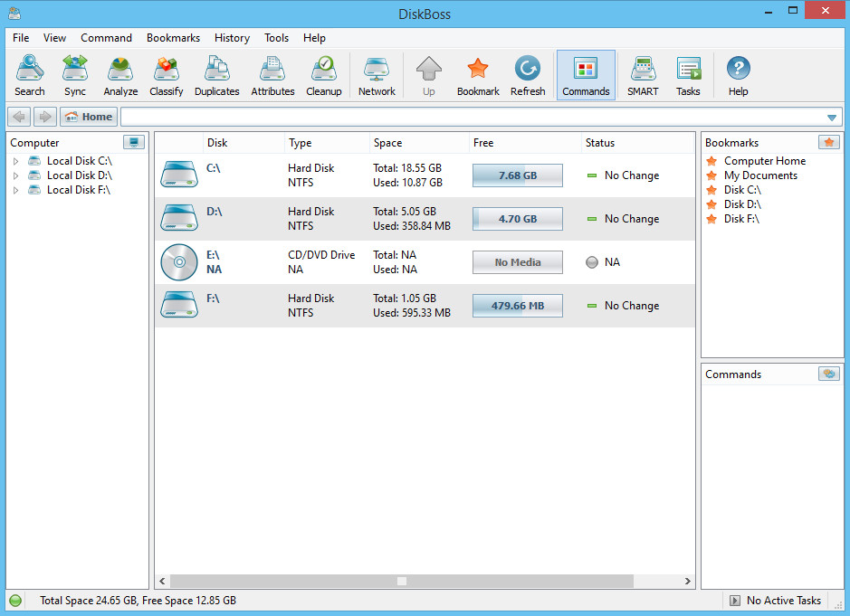Click the horizontal scrollbar right arrow
This screenshot has height=616, width=850.
687,581
